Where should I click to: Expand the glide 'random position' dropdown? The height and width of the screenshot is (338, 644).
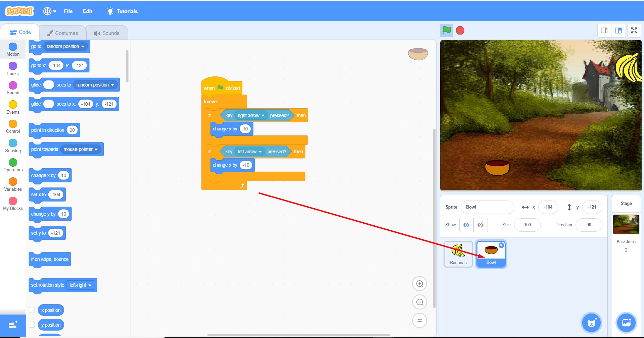(x=95, y=85)
